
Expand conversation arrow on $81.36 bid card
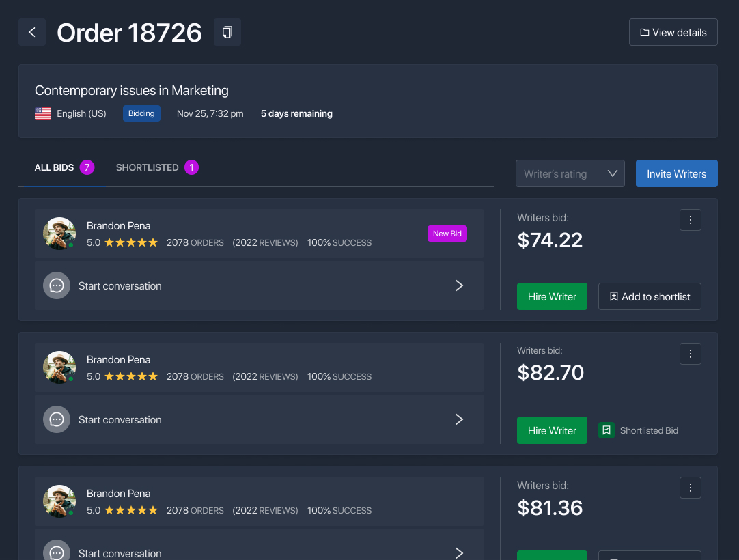(x=459, y=553)
